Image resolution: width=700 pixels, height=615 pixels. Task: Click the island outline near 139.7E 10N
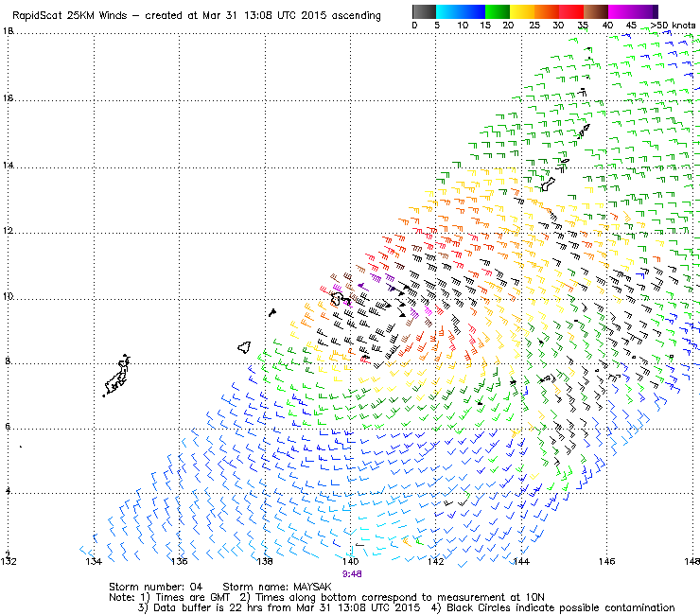pyautogui.click(x=341, y=299)
